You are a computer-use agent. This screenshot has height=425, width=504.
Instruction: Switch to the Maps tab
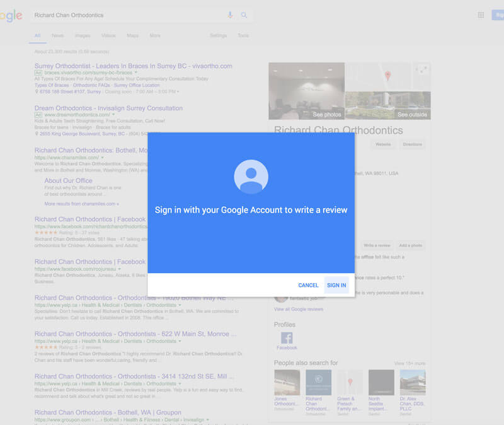132,35
